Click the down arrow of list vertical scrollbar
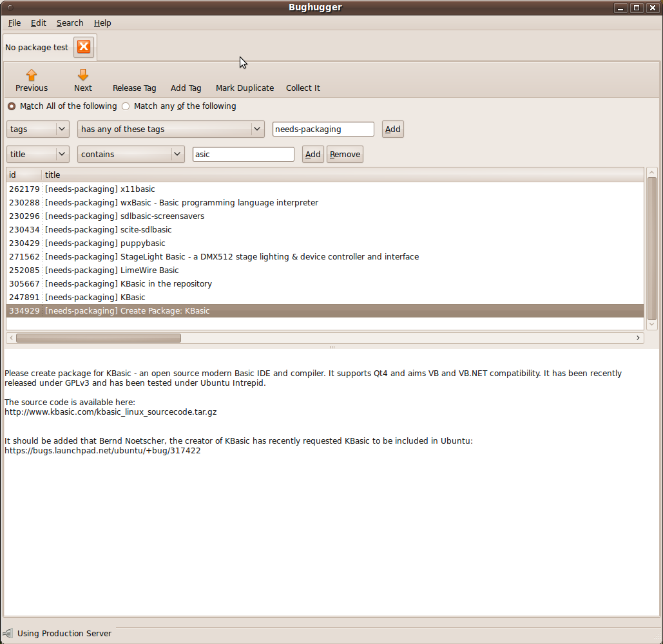 652,325
